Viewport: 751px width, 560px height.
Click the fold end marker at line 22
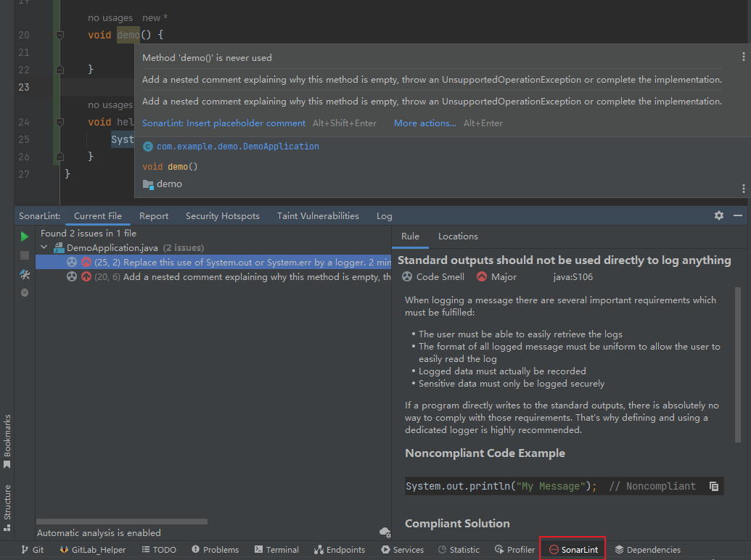click(60, 70)
